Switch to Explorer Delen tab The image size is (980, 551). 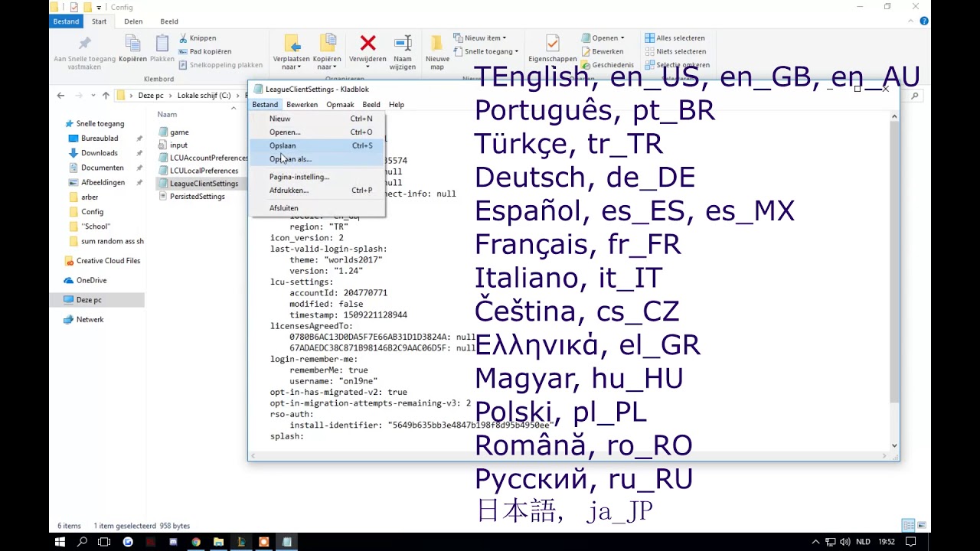coord(133,21)
